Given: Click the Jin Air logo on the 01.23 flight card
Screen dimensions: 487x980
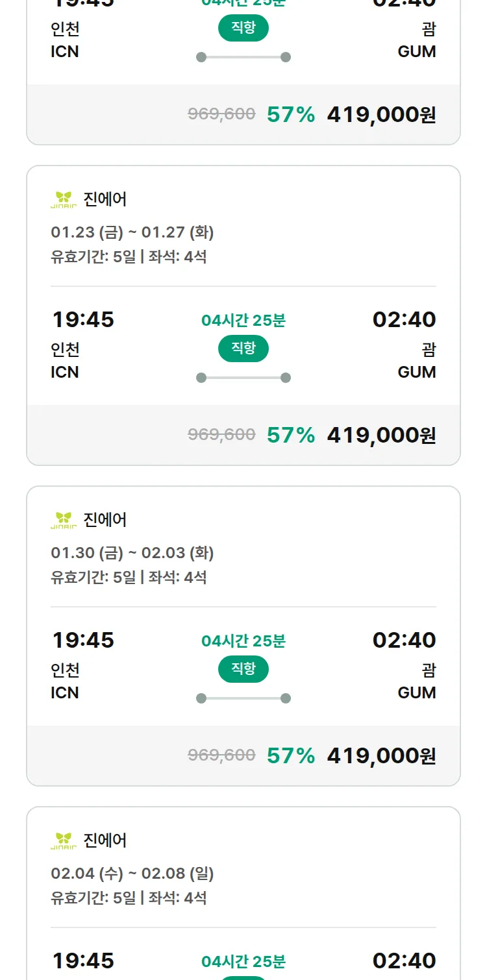Looking at the screenshot, I should [x=64, y=199].
